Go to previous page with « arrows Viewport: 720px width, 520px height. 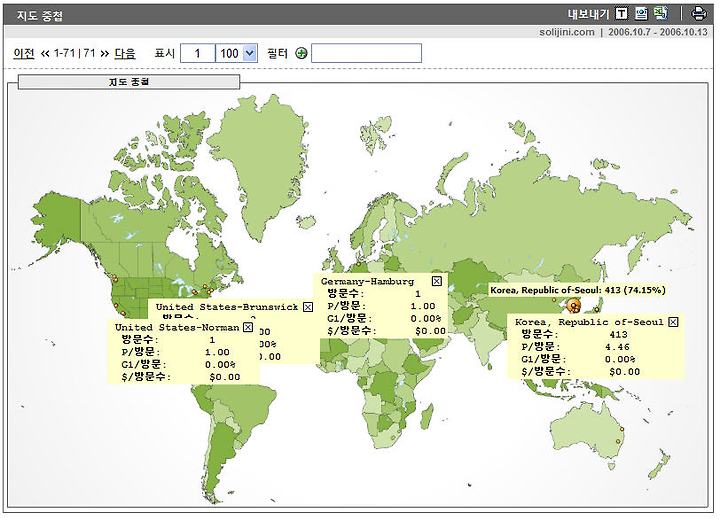45,53
